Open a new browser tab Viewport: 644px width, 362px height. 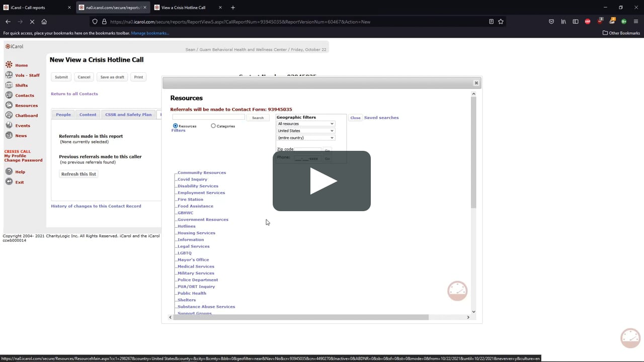pyautogui.click(x=232, y=8)
